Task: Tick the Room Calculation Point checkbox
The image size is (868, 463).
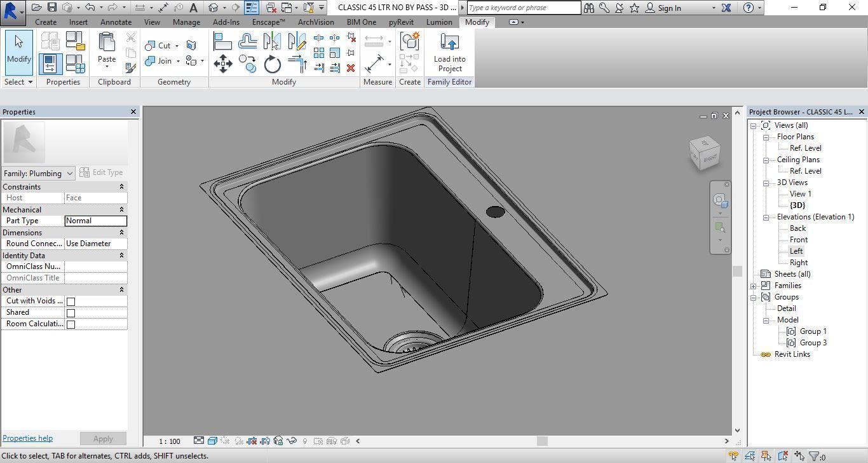Action: (x=71, y=324)
